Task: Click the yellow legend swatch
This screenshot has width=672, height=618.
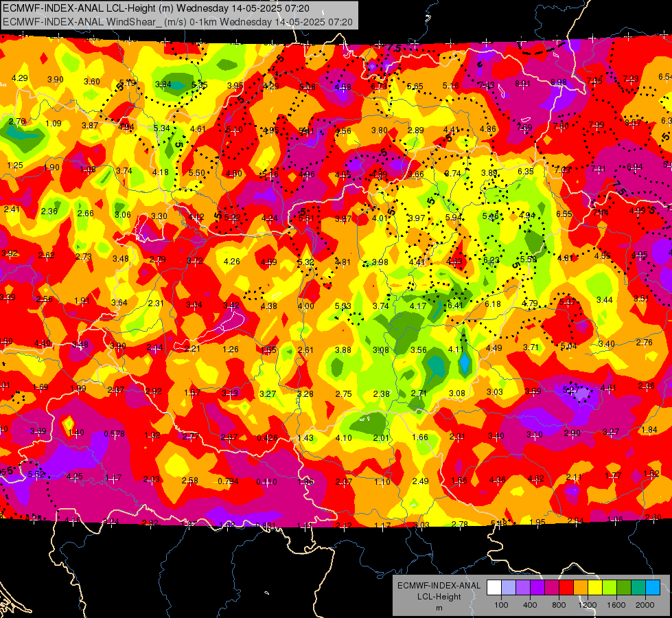Action: point(595,588)
